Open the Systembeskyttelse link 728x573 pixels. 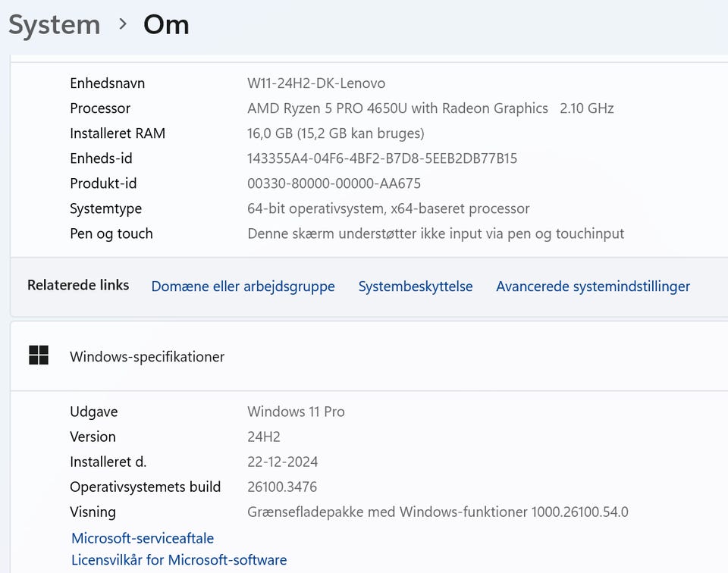pos(416,286)
